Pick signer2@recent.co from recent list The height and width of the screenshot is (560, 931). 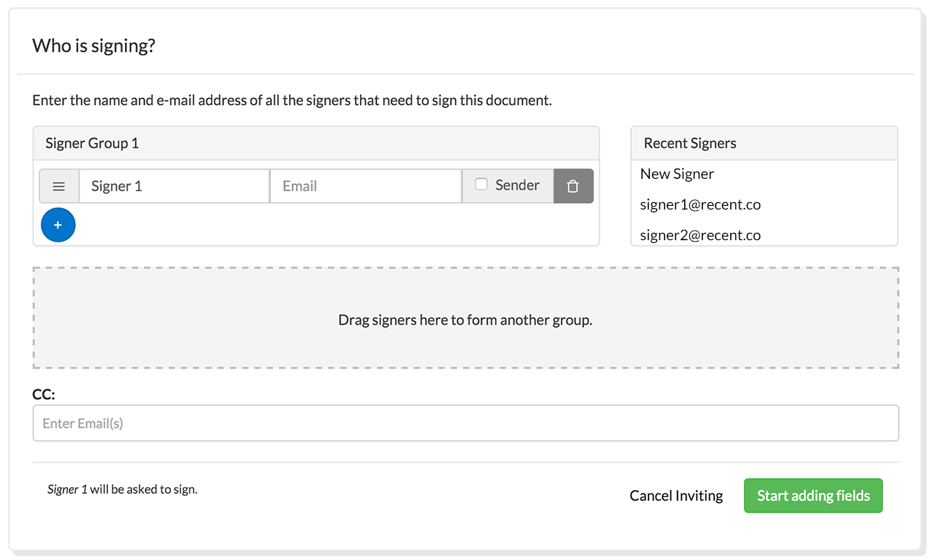pyautogui.click(x=700, y=235)
